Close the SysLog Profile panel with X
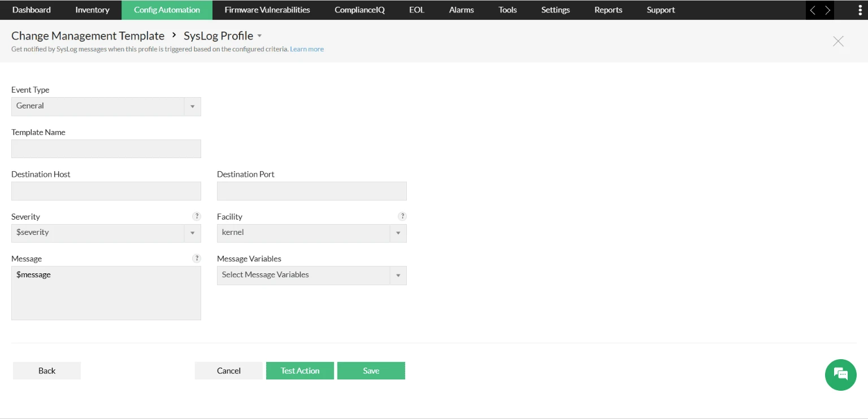 (838, 41)
